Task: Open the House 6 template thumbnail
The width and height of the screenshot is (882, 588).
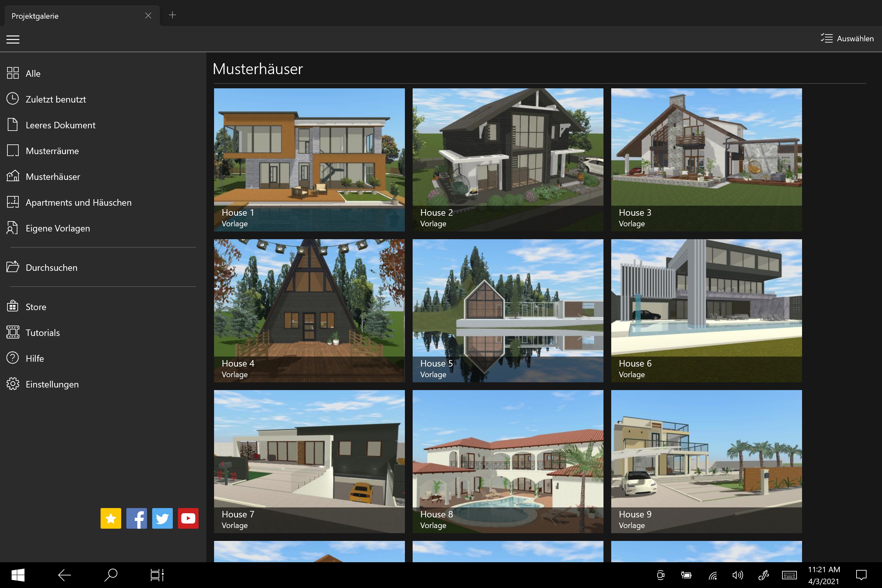Action: pyautogui.click(x=706, y=310)
